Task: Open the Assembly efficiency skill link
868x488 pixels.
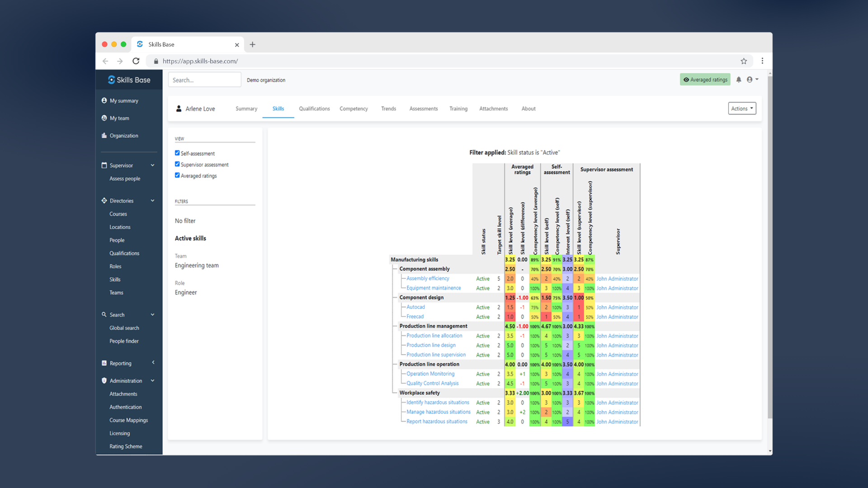Action: (428, 278)
